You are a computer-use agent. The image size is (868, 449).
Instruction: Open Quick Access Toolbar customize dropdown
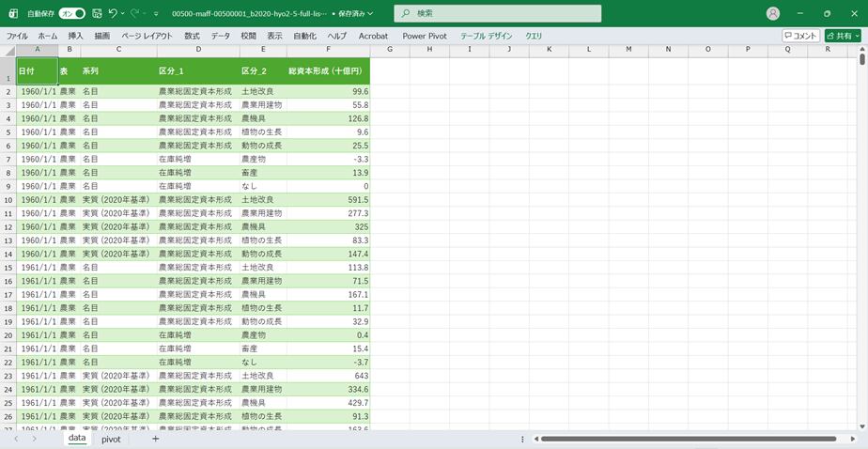pyautogui.click(x=156, y=14)
